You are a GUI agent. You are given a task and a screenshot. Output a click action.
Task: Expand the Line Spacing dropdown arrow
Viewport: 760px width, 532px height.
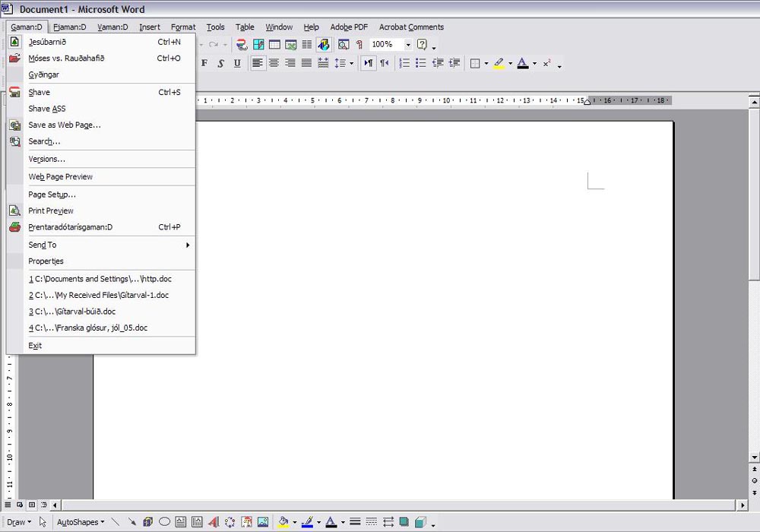tap(351, 64)
